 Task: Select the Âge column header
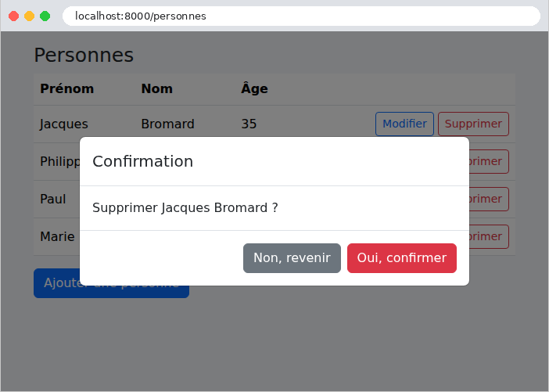[x=254, y=88]
